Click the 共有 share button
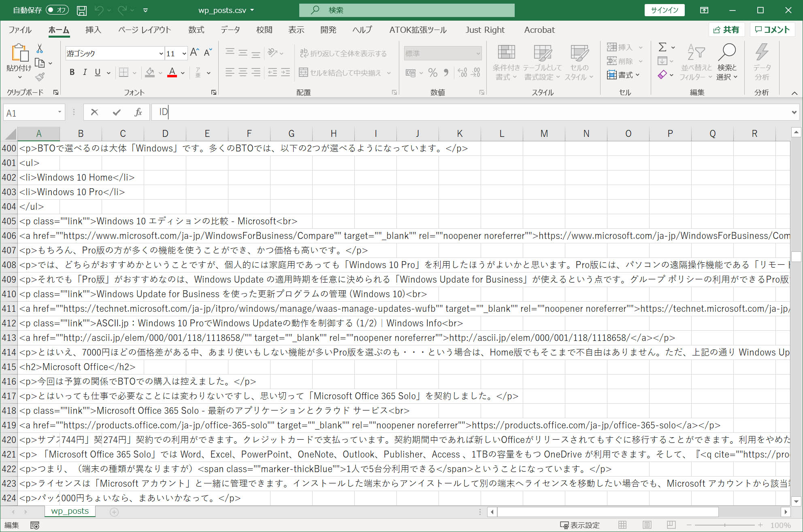The image size is (803, 532). [x=726, y=30]
